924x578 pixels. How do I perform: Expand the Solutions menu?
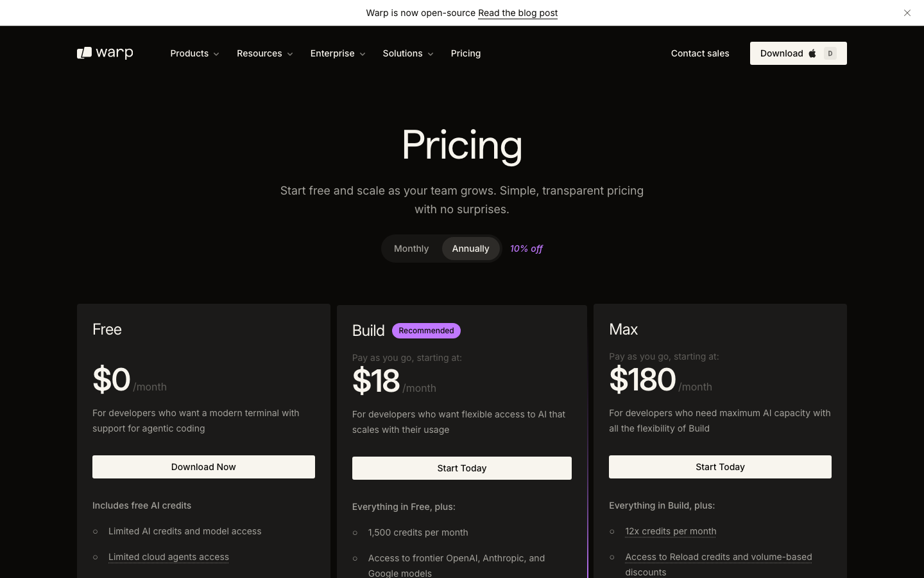coord(408,53)
